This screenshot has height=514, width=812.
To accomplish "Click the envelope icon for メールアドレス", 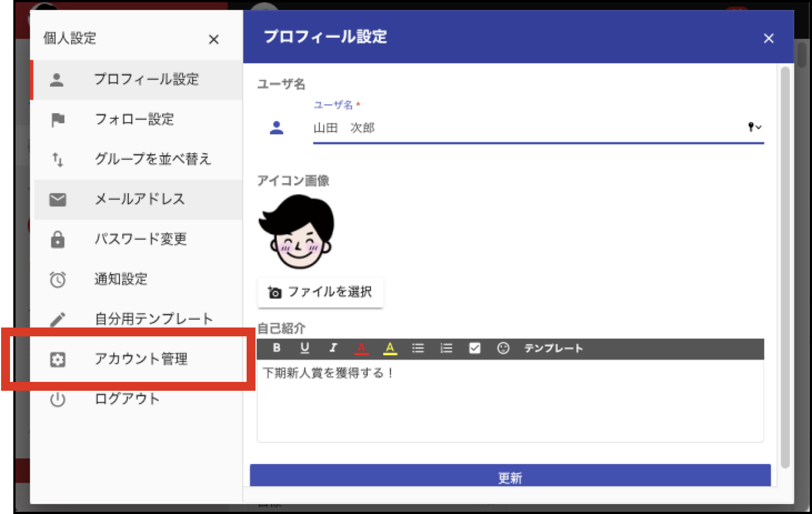I will (58, 200).
